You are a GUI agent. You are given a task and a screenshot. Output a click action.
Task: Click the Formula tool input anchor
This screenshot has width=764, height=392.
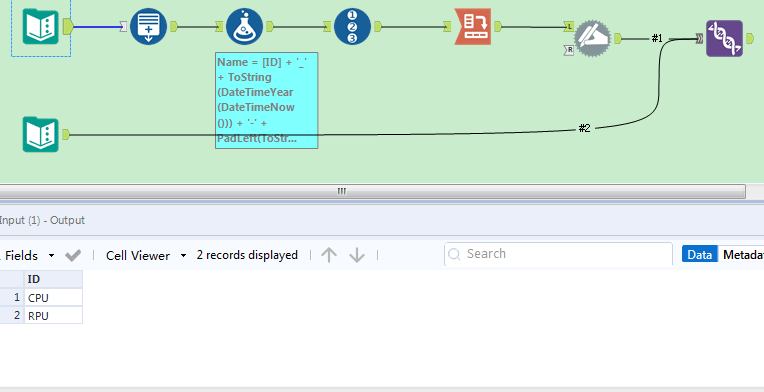point(219,27)
